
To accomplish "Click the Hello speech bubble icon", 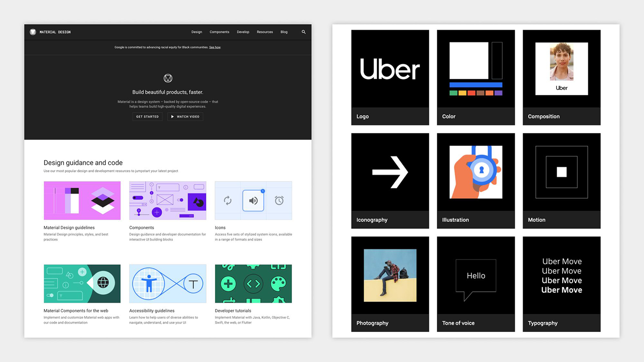I will pos(476,280).
